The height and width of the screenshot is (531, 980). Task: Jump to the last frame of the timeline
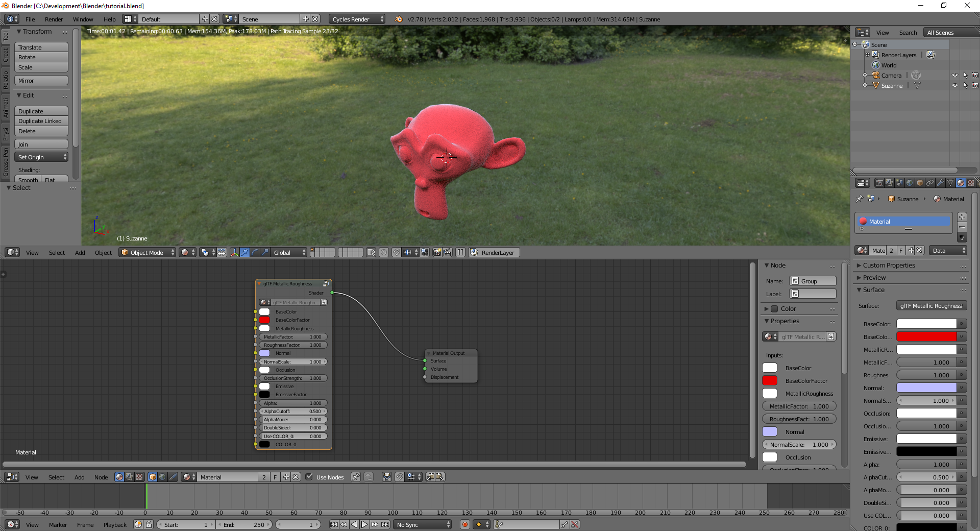tap(385, 524)
